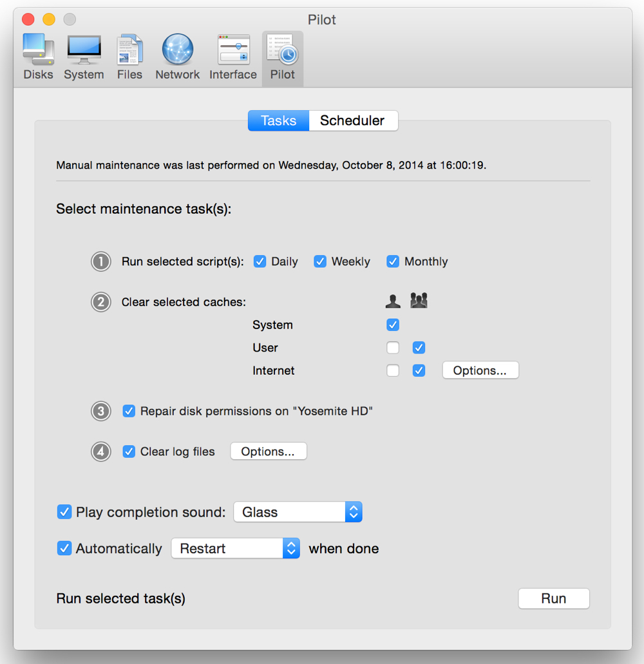Open Clear log files Options button
644x664 pixels.
click(268, 451)
